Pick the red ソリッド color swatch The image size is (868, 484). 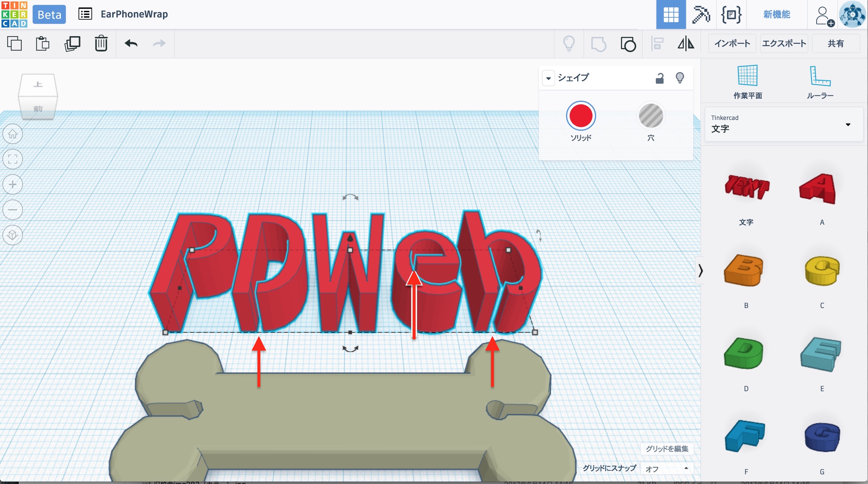click(580, 116)
